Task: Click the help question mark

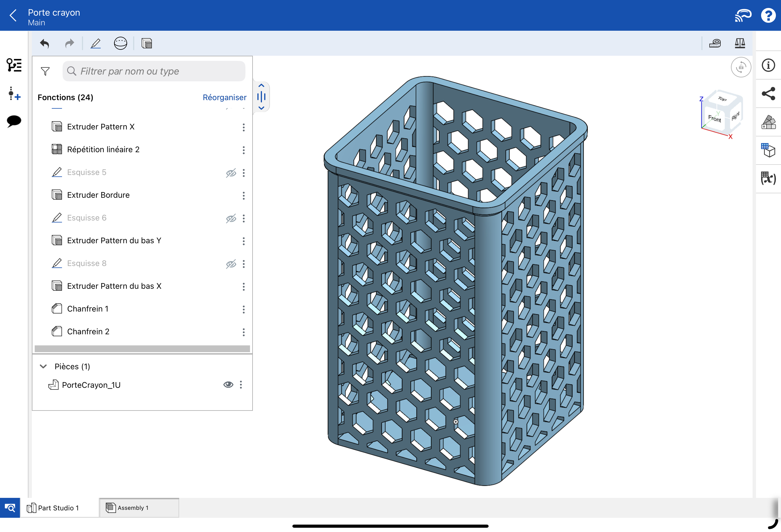Action: (x=768, y=15)
